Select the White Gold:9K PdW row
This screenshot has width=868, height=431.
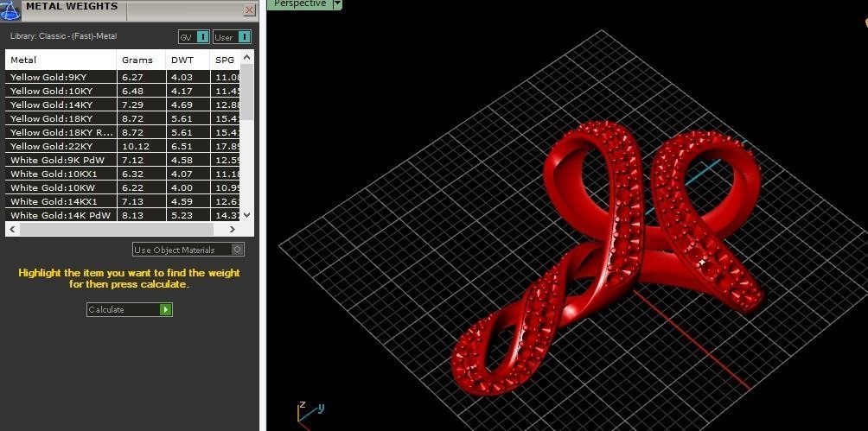click(123, 160)
